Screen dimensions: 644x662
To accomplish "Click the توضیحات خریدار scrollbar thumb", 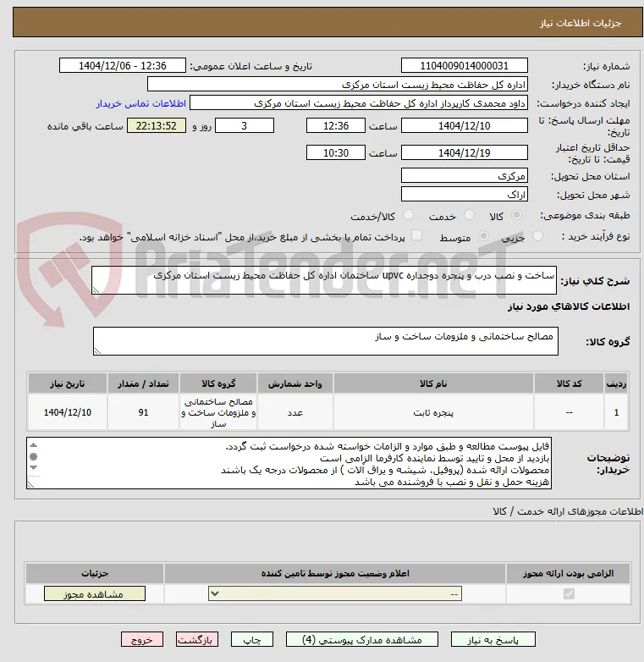I will tap(34, 456).
